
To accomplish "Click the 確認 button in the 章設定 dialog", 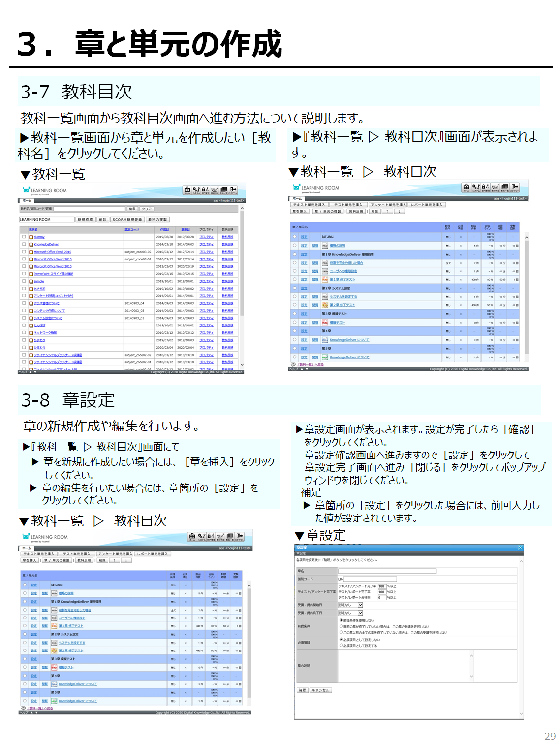I will [302, 690].
